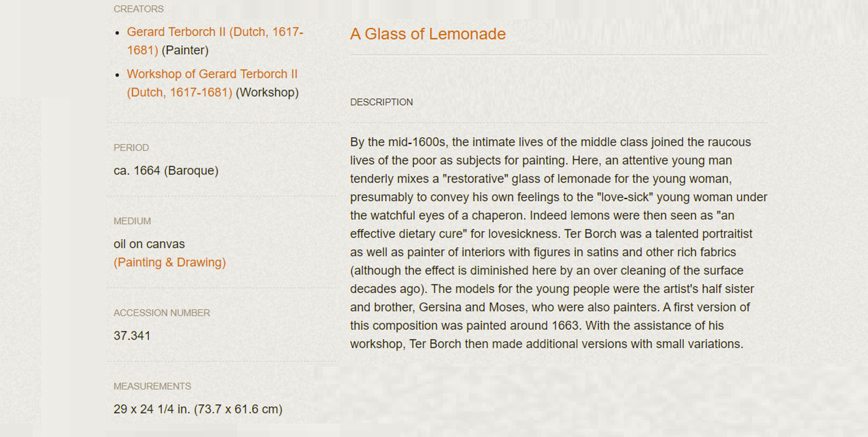This screenshot has width=868, height=437.
Task: Click the accession number 37.341
Action: point(132,336)
